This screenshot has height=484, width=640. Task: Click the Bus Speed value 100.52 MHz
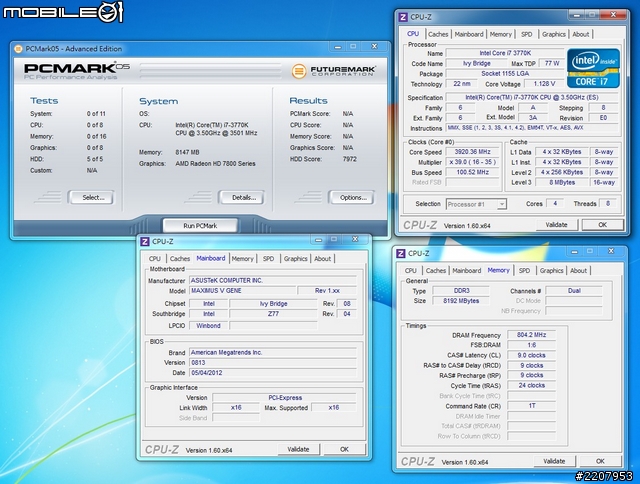(473, 172)
